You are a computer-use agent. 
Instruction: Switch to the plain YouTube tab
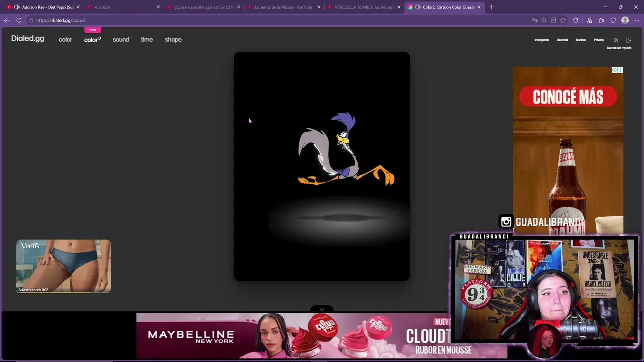[122, 7]
